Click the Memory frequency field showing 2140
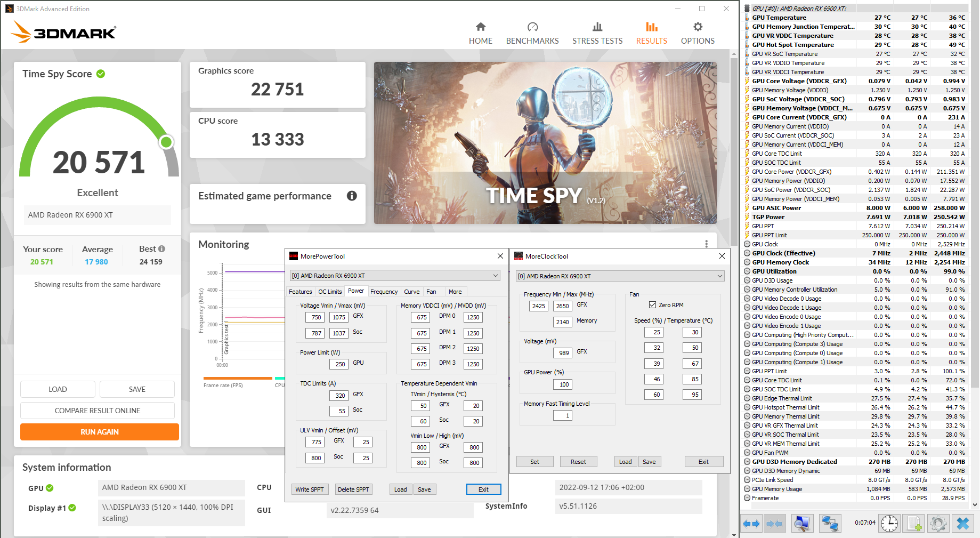This screenshot has width=980, height=538. tap(563, 322)
